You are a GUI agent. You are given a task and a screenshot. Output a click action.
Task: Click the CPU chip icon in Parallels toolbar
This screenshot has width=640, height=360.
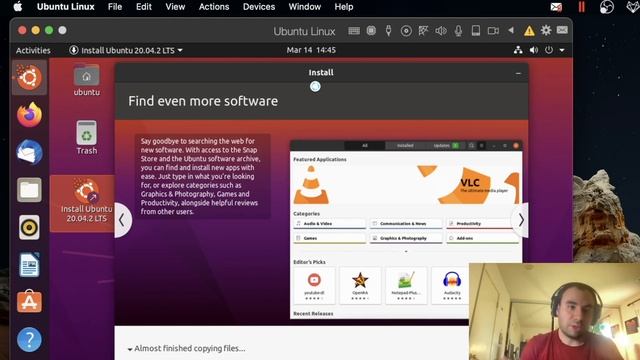[371, 31]
